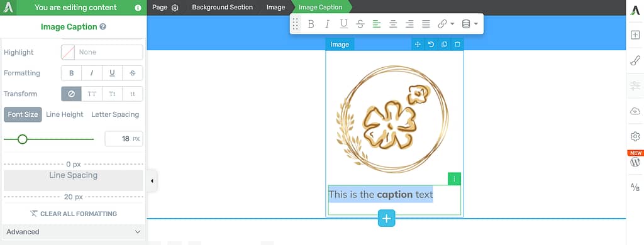Open the cloud download templates icon
644x245 pixels.
point(635,111)
